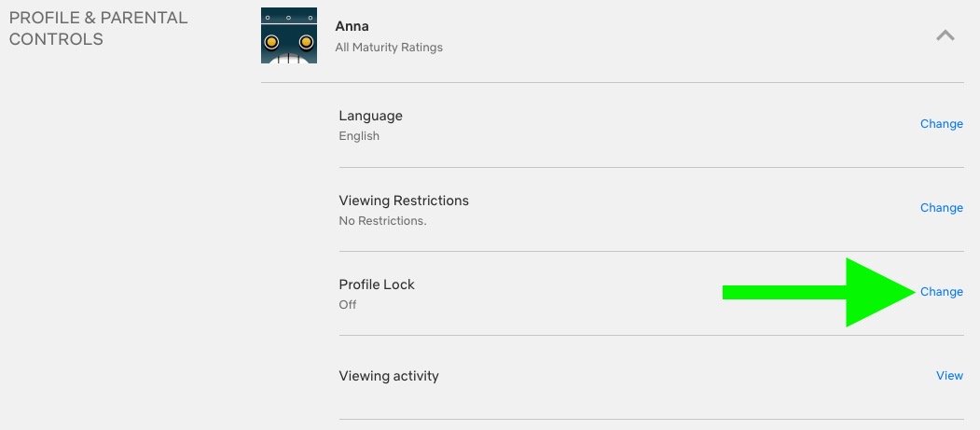The image size is (980, 430).
Task: Open Change link for Profile Lock
Action: (x=941, y=292)
